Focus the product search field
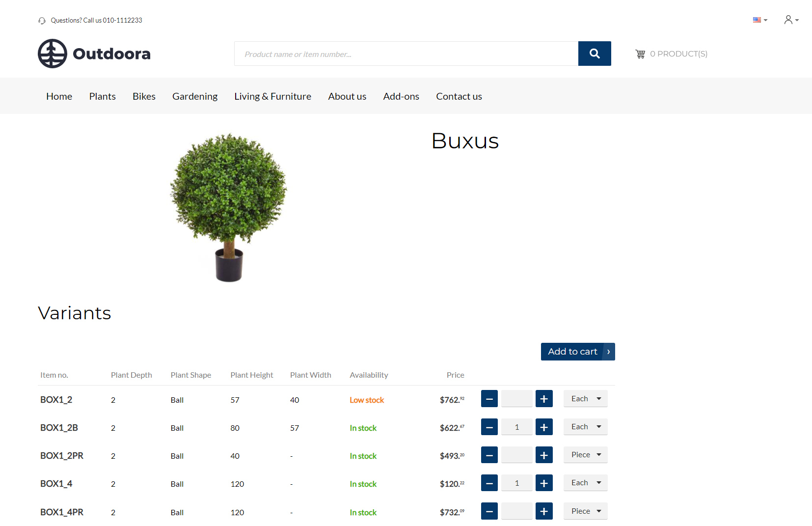The height and width of the screenshot is (526, 812). pos(406,54)
